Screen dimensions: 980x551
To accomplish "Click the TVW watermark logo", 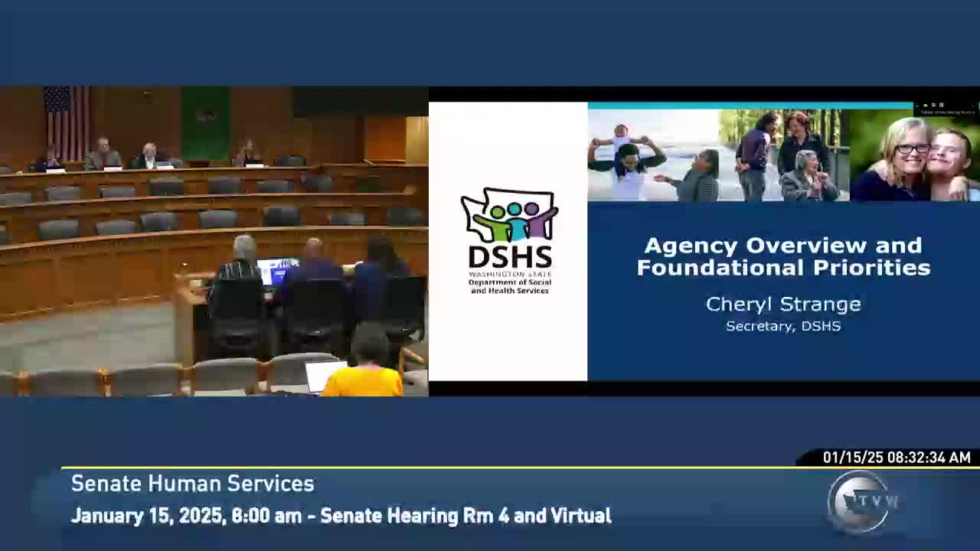I will pyautogui.click(x=857, y=501).
